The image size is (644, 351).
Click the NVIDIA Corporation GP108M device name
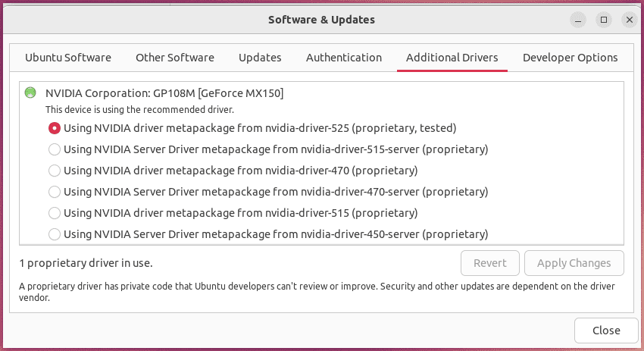pyautogui.click(x=164, y=93)
